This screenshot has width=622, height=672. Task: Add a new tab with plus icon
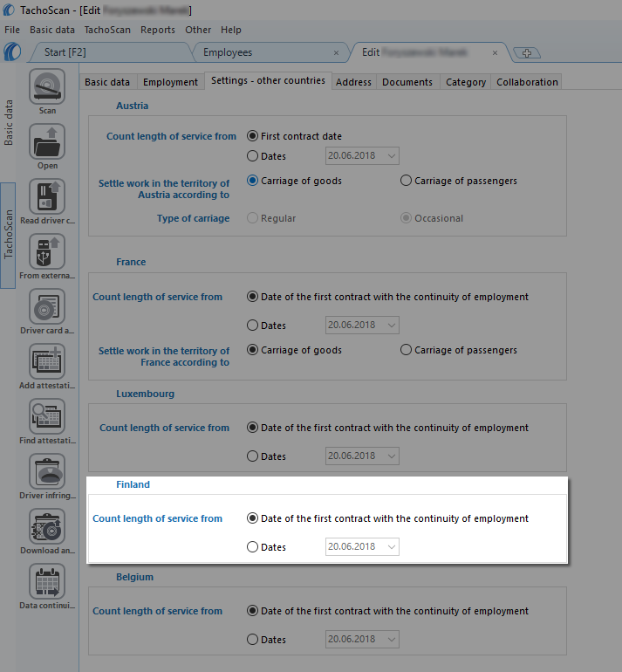[527, 53]
